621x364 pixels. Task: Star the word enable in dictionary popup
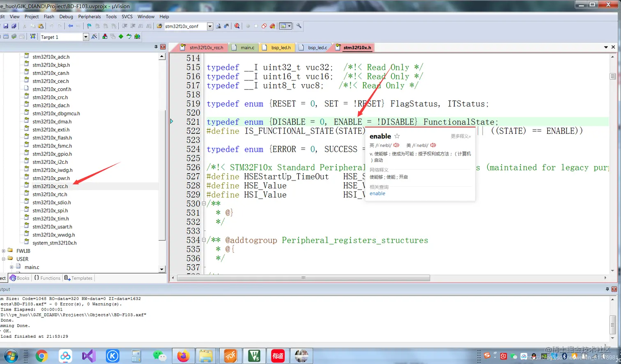397,136
